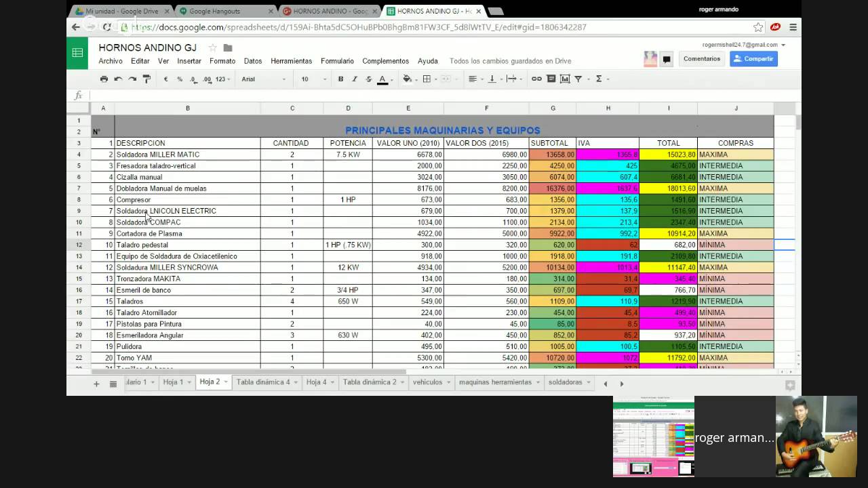
Task: Toggle strikethrough formatting
Action: pos(369,79)
